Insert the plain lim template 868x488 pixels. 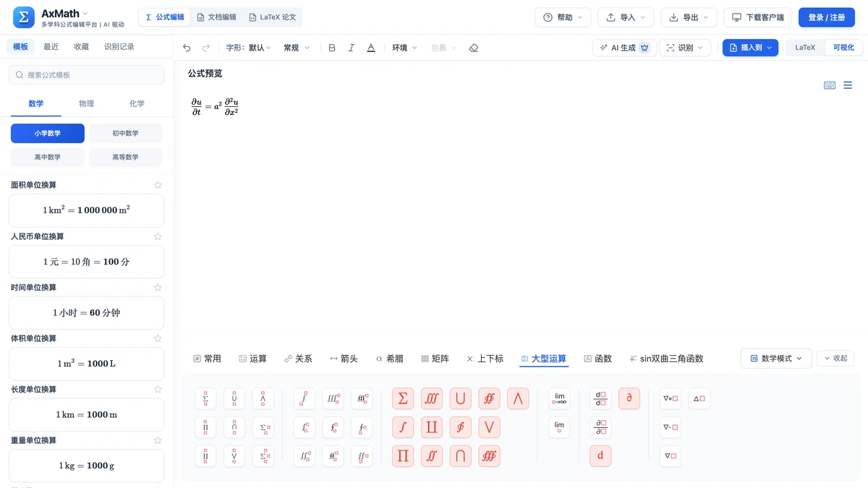(559, 427)
